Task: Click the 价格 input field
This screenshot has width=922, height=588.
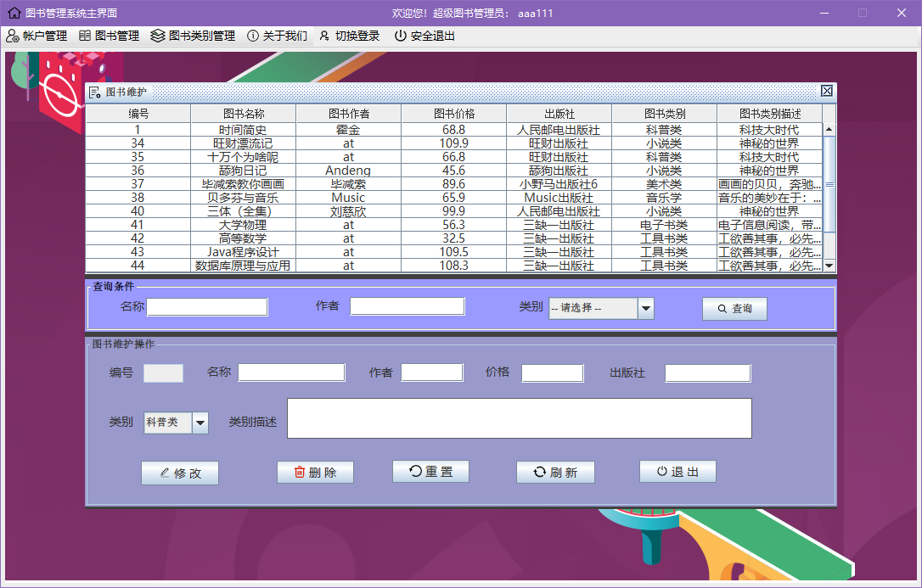Action: click(553, 373)
